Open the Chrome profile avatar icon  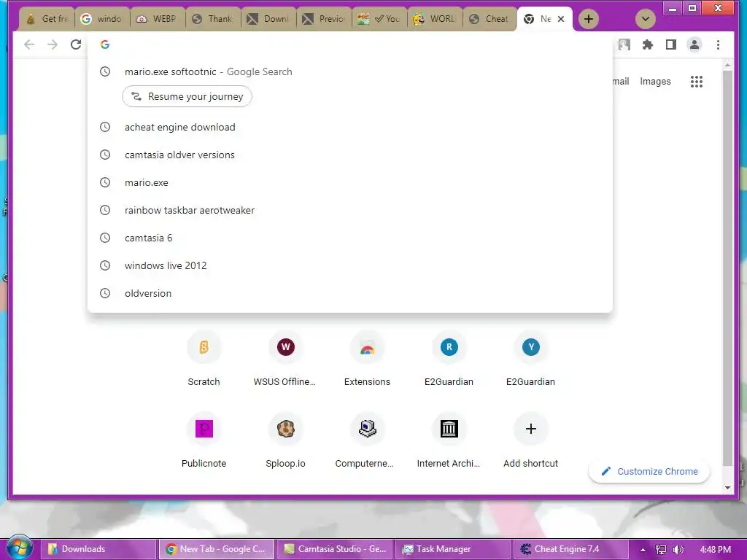(x=694, y=44)
